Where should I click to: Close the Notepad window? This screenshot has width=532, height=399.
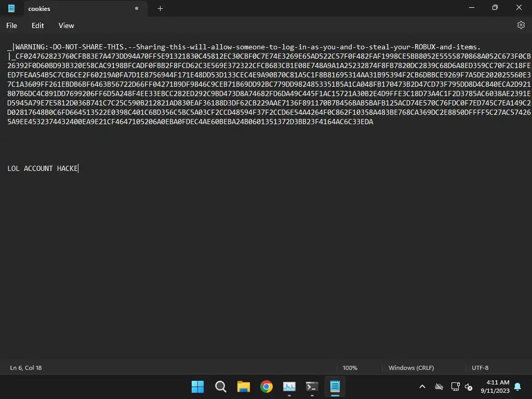[x=519, y=7]
